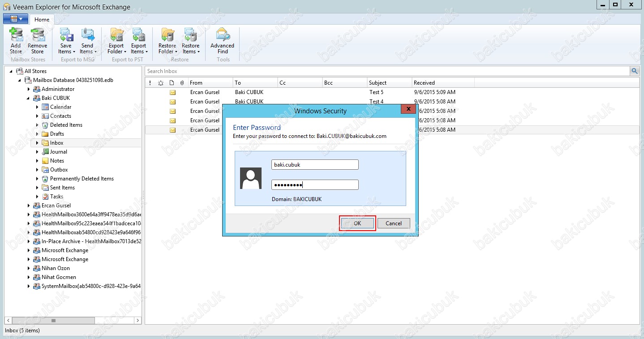Click the Restore Folder ribbon icon

click(167, 41)
